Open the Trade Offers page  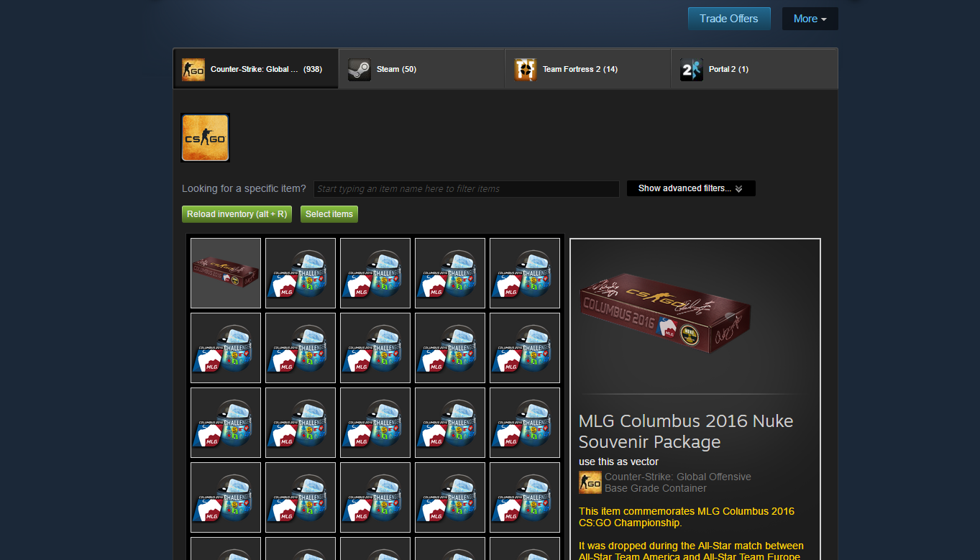[x=728, y=19]
